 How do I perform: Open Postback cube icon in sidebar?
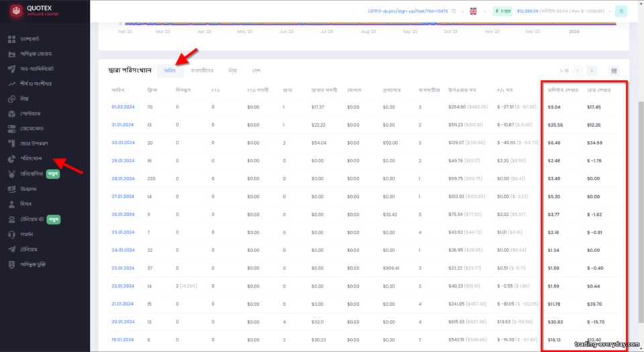coord(11,113)
